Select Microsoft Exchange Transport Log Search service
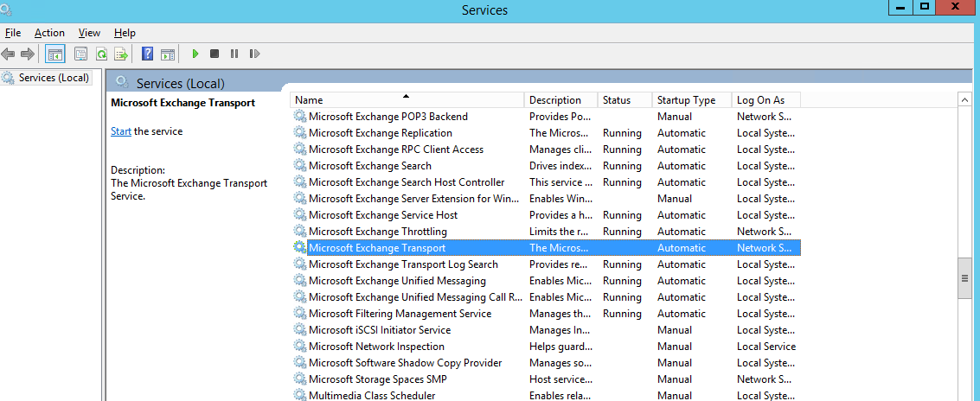This screenshot has height=401, width=980. click(403, 264)
